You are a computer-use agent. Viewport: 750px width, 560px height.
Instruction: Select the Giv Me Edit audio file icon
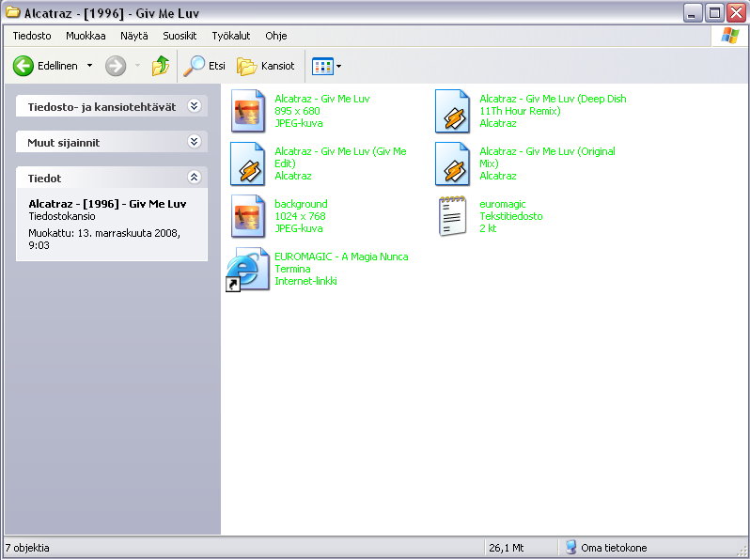pos(249,163)
